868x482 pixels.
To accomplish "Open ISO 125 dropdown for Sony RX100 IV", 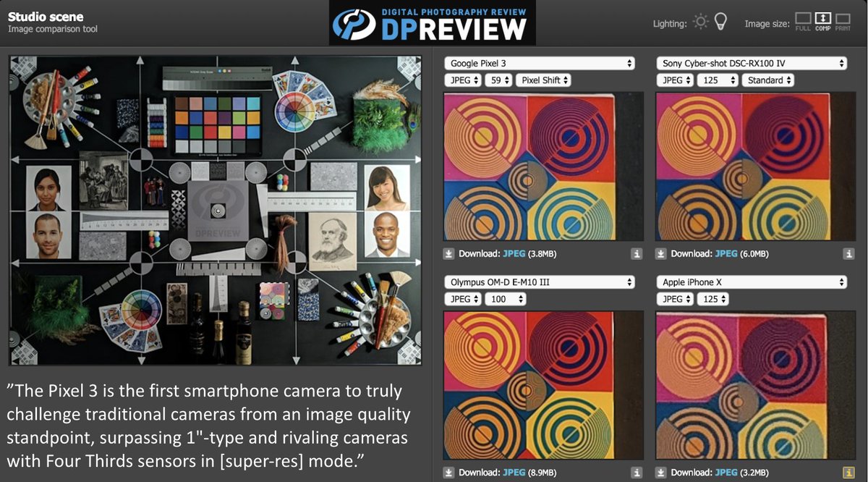I will 718,80.
